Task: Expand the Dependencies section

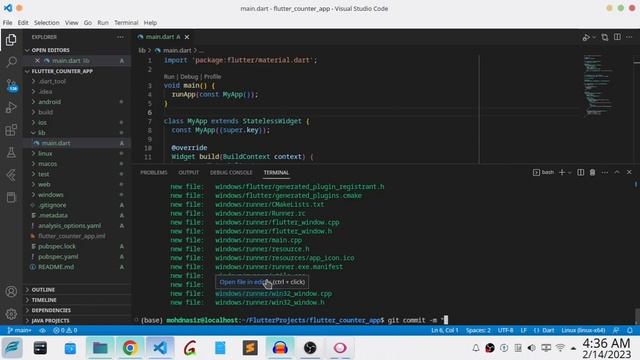Action: coord(51,310)
